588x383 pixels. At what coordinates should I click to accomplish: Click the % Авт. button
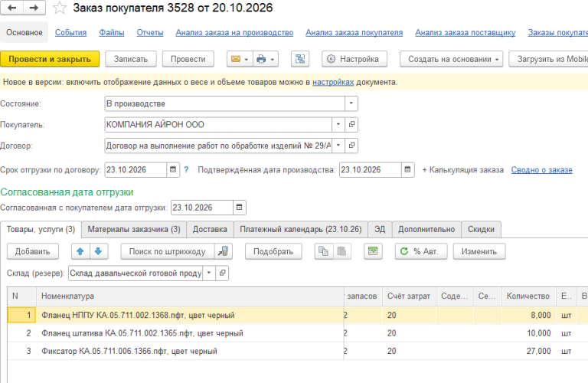[x=421, y=251]
